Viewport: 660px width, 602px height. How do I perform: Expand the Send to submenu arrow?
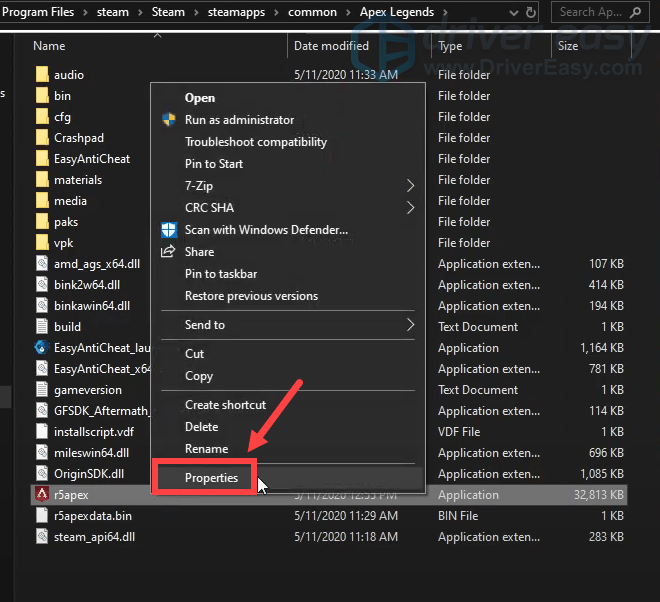pyautogui.click(x=410, y=325)
